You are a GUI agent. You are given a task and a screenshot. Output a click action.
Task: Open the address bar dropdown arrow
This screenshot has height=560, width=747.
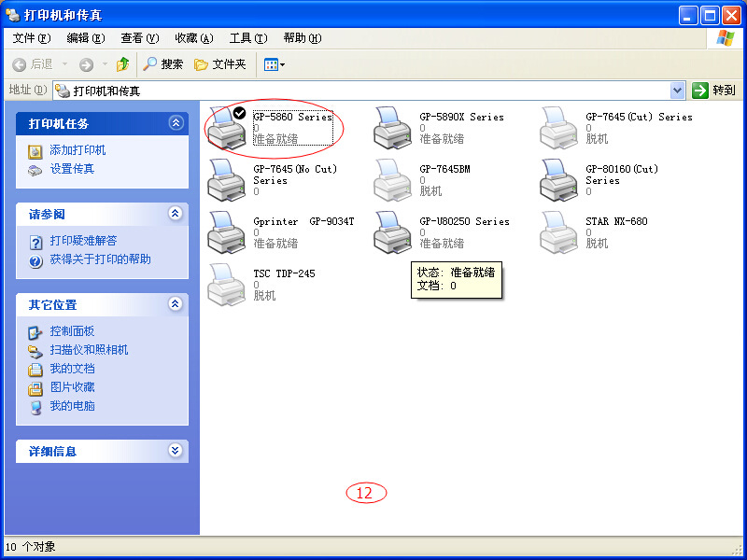pos(678,90)
